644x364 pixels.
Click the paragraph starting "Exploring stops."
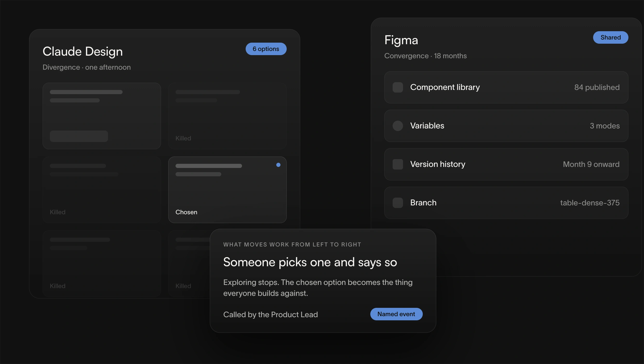coord(318,288)
